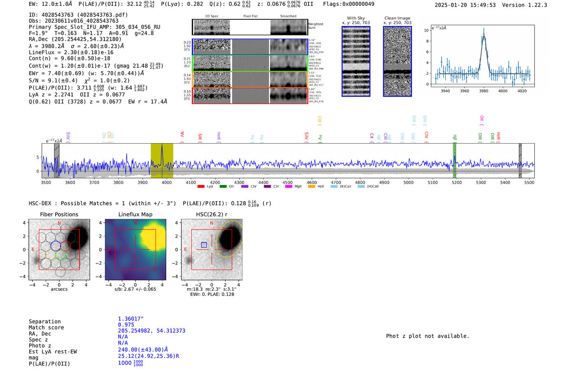The height and width of the screenshot is (392, 576).
Task: Click the blue square marker in HSC image
Action: pyautogui.click(x=204, y=245)
